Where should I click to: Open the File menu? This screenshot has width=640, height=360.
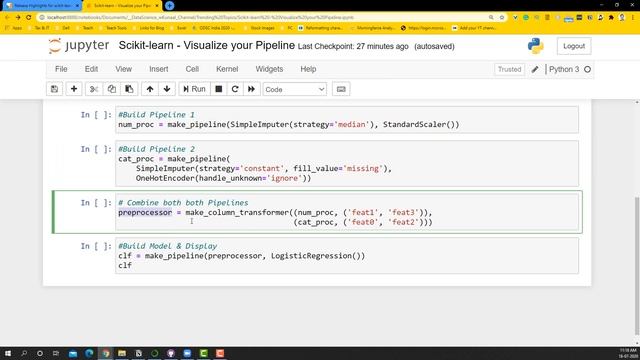61,69
